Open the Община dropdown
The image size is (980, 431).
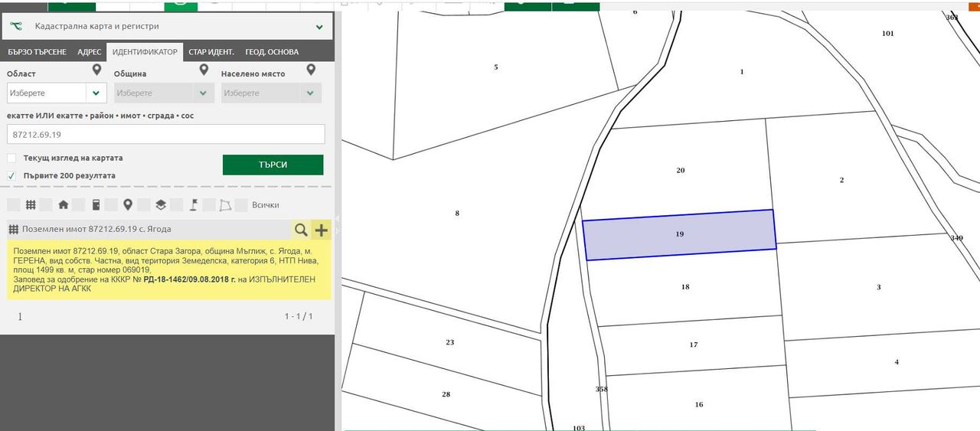click(x=164, y=93)
